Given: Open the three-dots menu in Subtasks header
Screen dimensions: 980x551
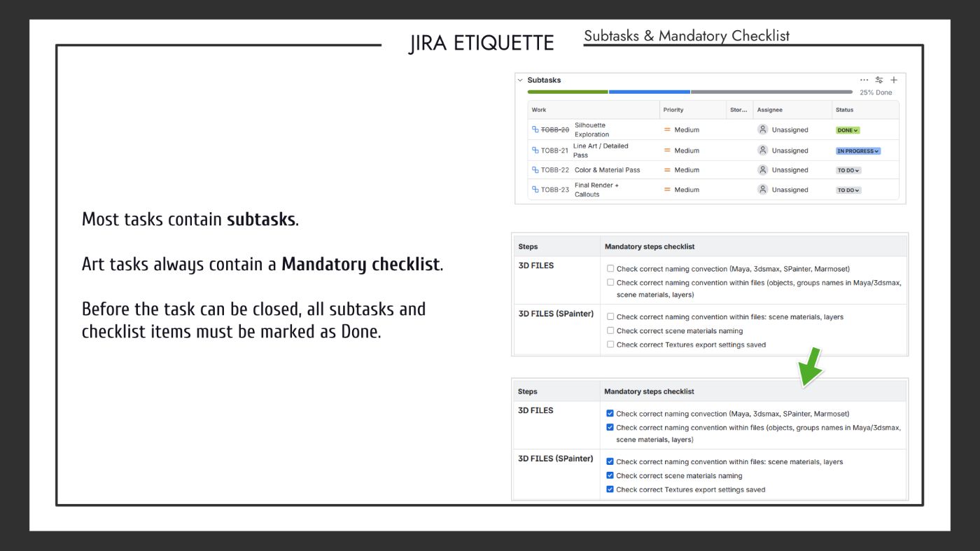Looking at the screenshot, I should [864, 80].
